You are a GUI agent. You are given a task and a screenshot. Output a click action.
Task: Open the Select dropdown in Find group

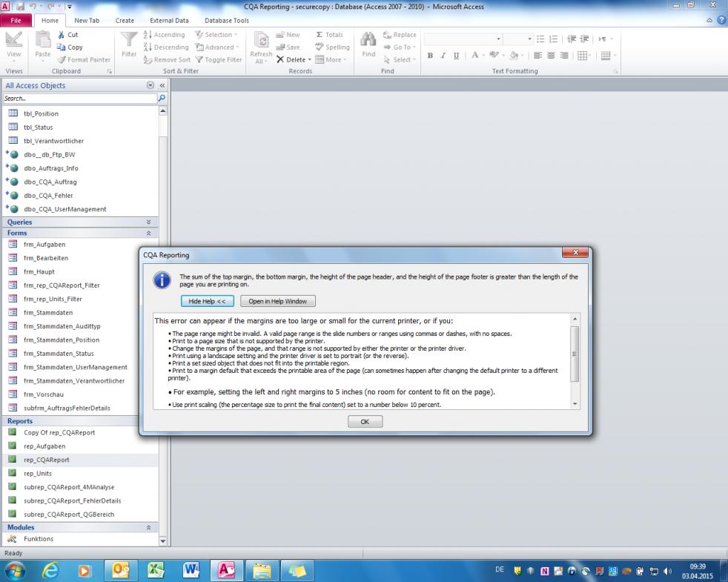click(400, 59)
